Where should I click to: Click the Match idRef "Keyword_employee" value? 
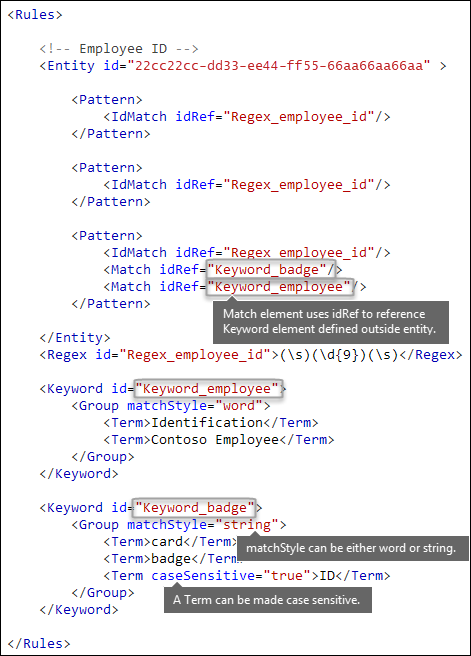(279, 287)
